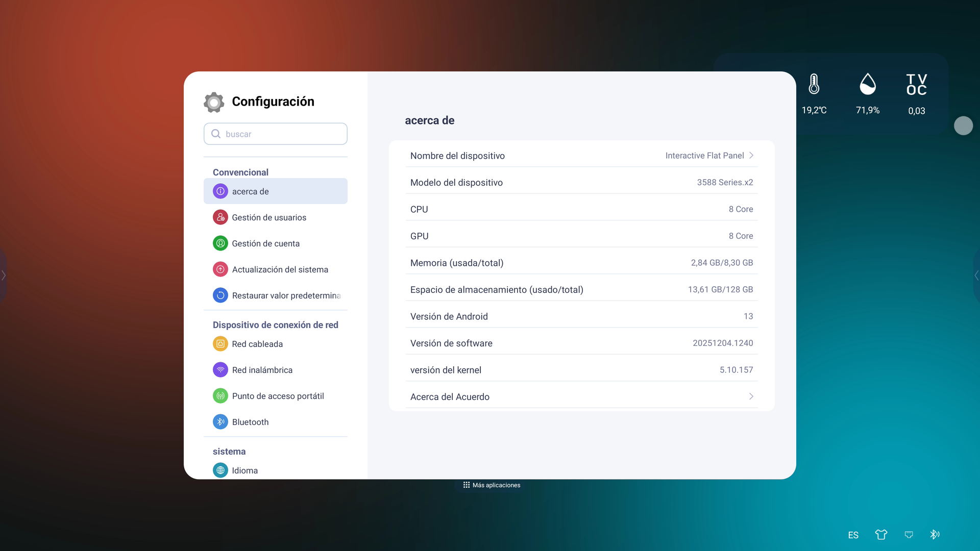Click the 0,03 TVOC reading

point(917,111)
